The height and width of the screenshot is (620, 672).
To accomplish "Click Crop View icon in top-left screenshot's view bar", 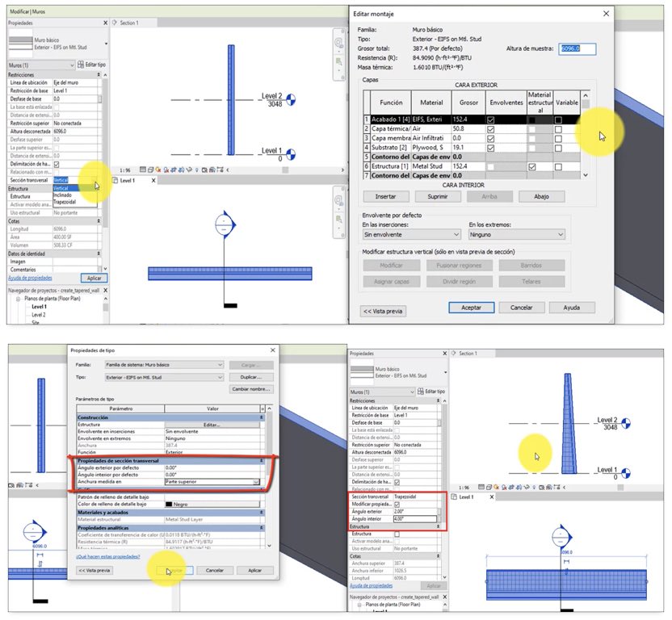I will click(x=174, y=170).
